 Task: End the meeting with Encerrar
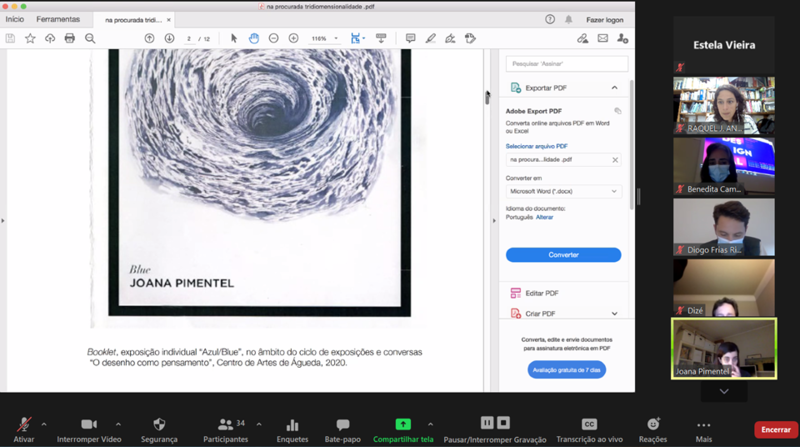pos(776,430)
